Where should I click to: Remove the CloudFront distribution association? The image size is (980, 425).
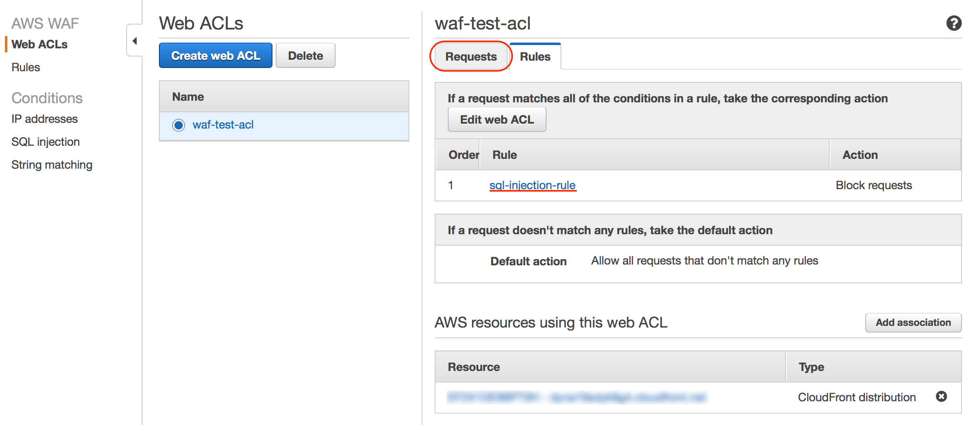(x=941, y=396)
